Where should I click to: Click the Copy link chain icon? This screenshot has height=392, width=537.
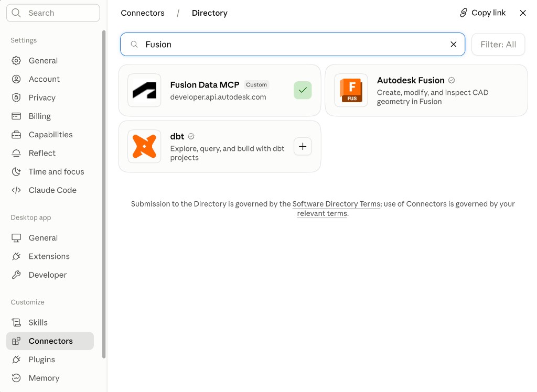click(464, 13)
